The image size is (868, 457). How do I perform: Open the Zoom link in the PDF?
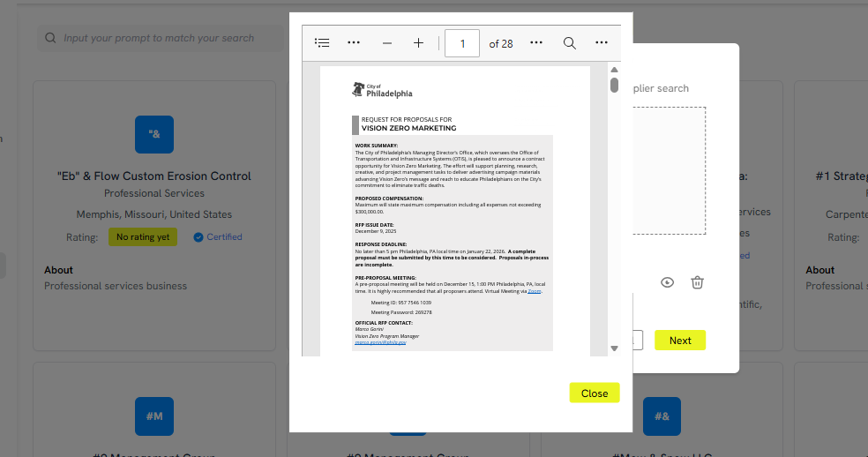point(535,291)
